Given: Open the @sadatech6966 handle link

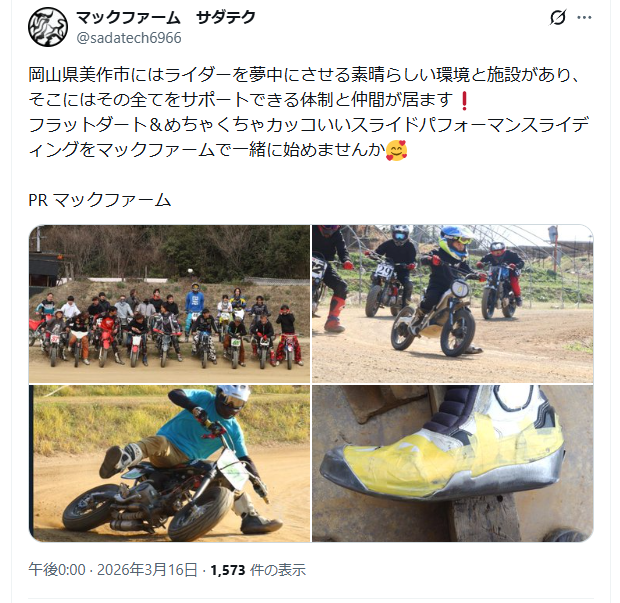Looking at the screenshot, I should click(x=129, y=38).
